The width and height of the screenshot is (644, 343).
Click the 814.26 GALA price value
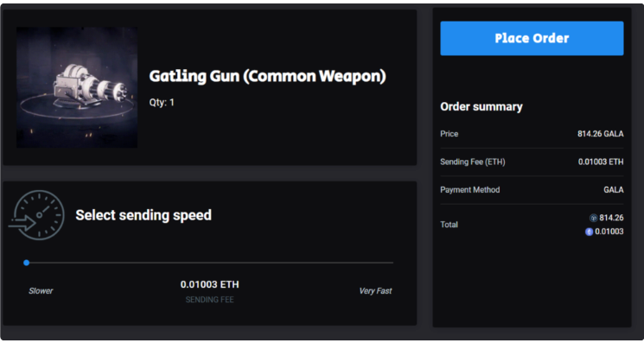601,134
